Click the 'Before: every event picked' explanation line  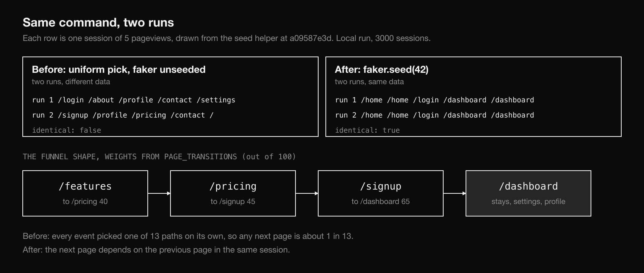coord(188,236)
